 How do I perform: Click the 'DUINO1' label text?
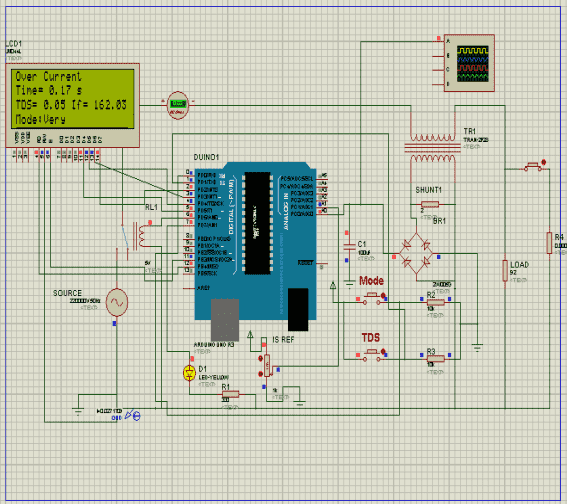pos(206,157)
